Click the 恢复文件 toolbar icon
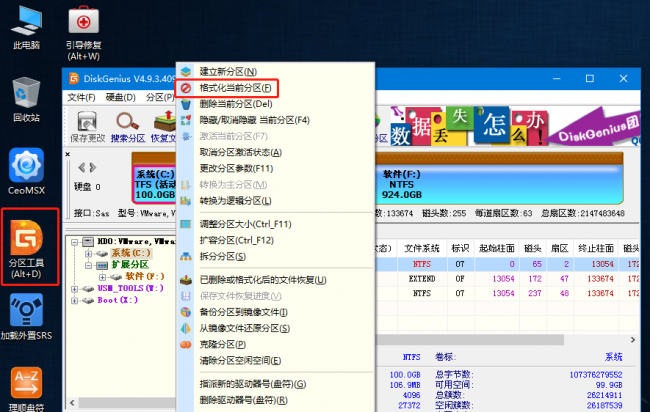 click(164, 127)
